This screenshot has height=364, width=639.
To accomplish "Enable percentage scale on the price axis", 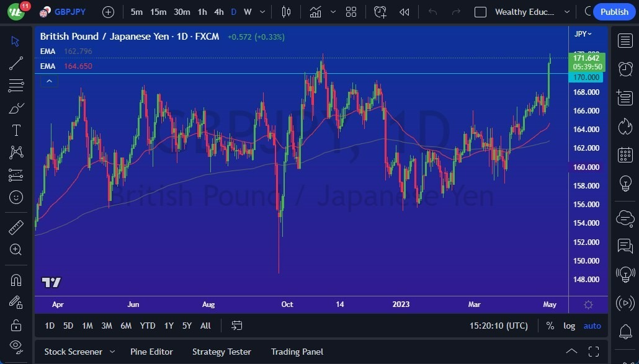I will point(549,326).
